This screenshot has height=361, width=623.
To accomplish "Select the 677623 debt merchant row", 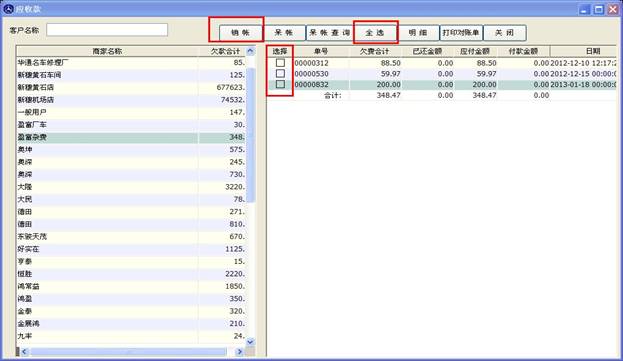I will (x=131, y=87).
